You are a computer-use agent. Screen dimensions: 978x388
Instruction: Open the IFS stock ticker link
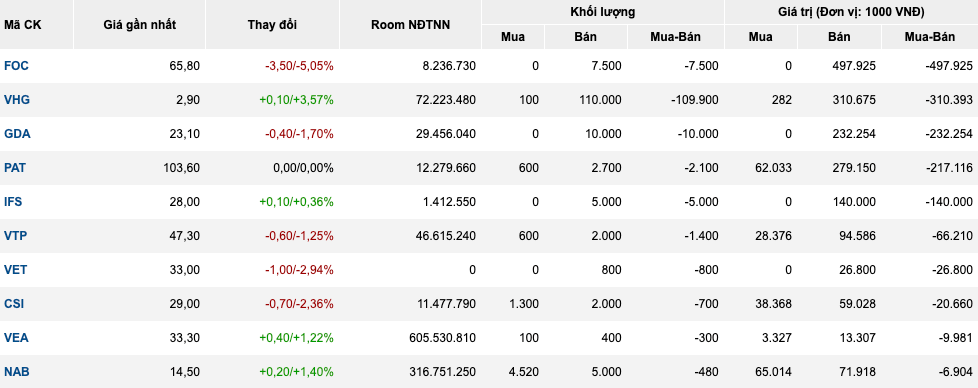[13, 202]
